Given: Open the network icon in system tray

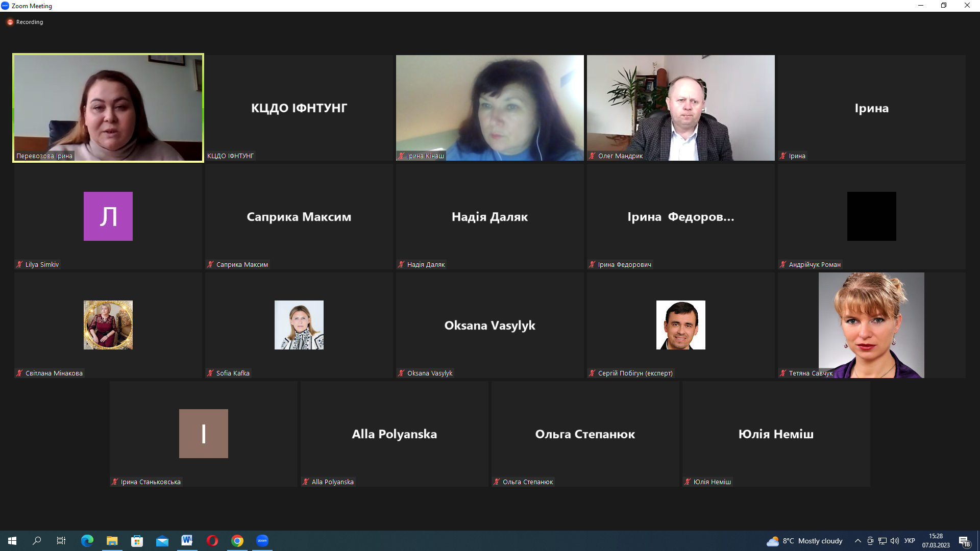Looking at the screenshot, I should click(x=883, y=541).
